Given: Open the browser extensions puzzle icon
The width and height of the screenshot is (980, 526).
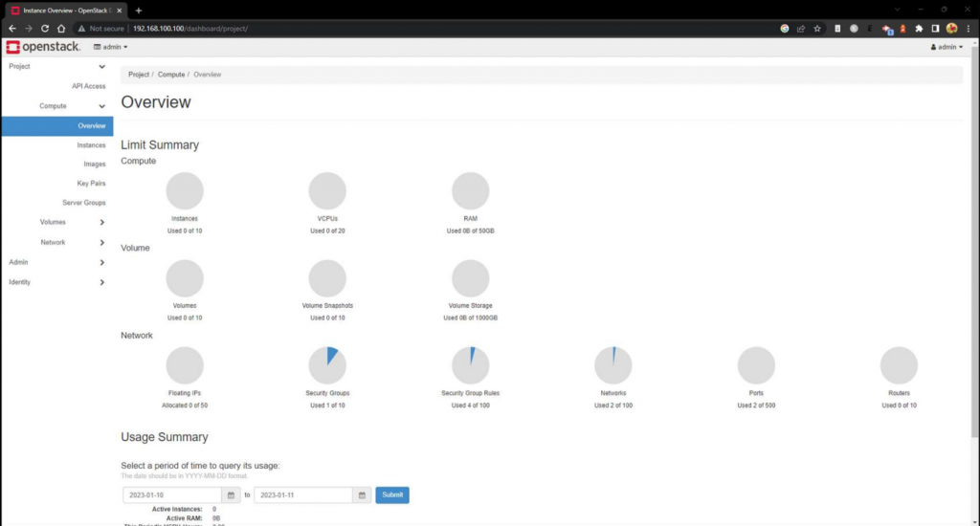Looking at the screenshot, I should click(x=919, y=29).
